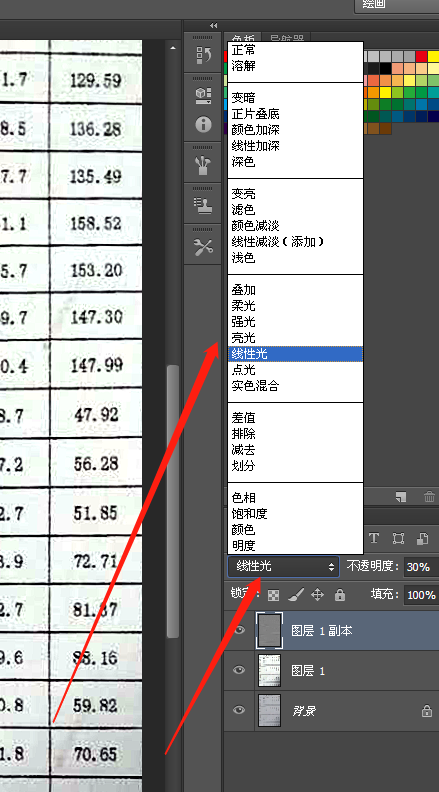This screenshot has width=439, height=792.
Task: Select the 图层 1 副本 layer thumbnail
Action: pyautogui.click(x=269, y=630)
